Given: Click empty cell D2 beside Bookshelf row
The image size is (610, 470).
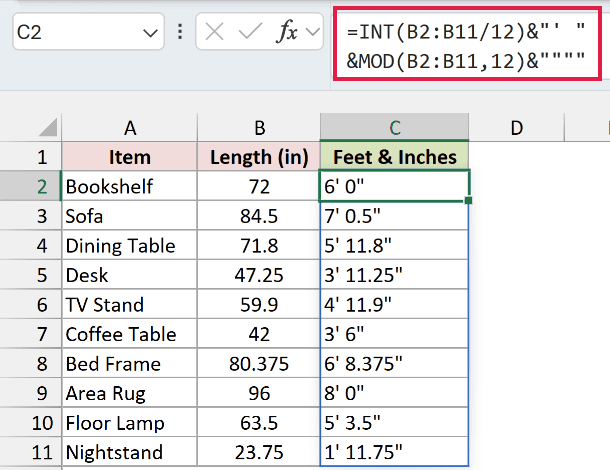Looking at the screenshot, I should tap(517, 186).
